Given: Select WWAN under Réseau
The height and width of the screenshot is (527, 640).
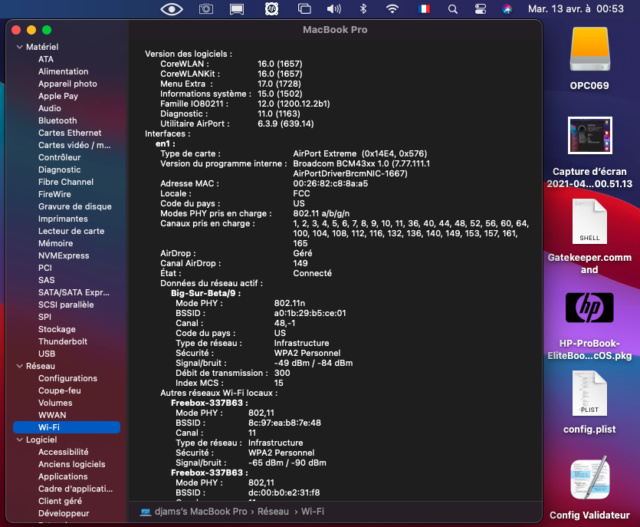Looking at the screenshot, I should [x=52, y=415].
